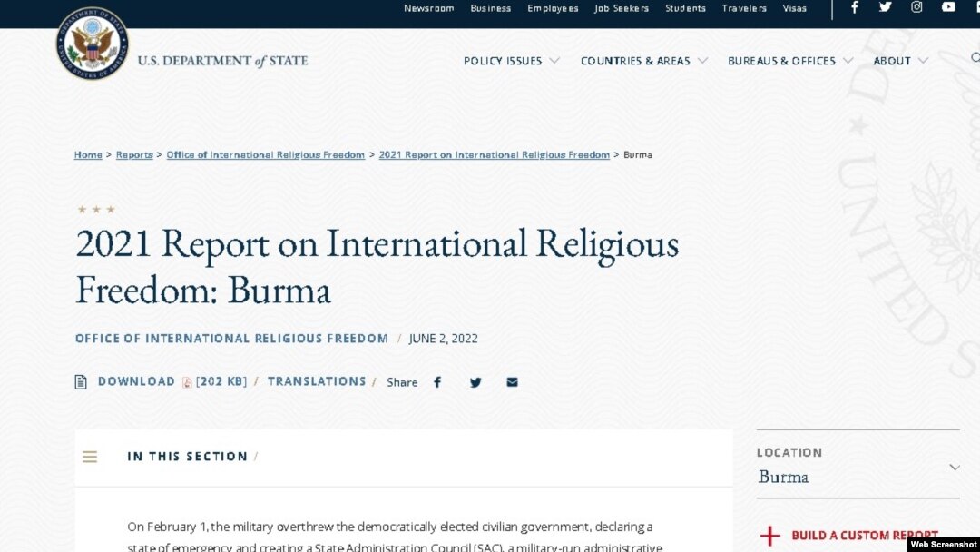
Task: Click the Share label text
Action: point(402,382)
